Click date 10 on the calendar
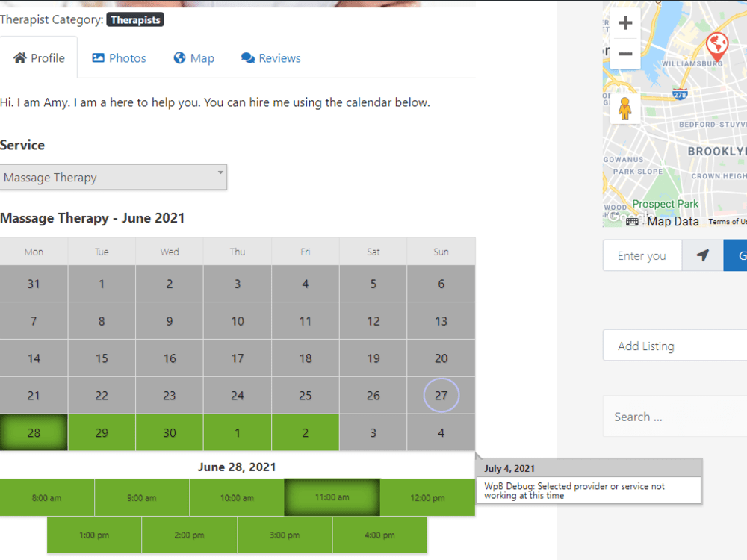Viewport: 747px width, 560px height. pos(238,321)
